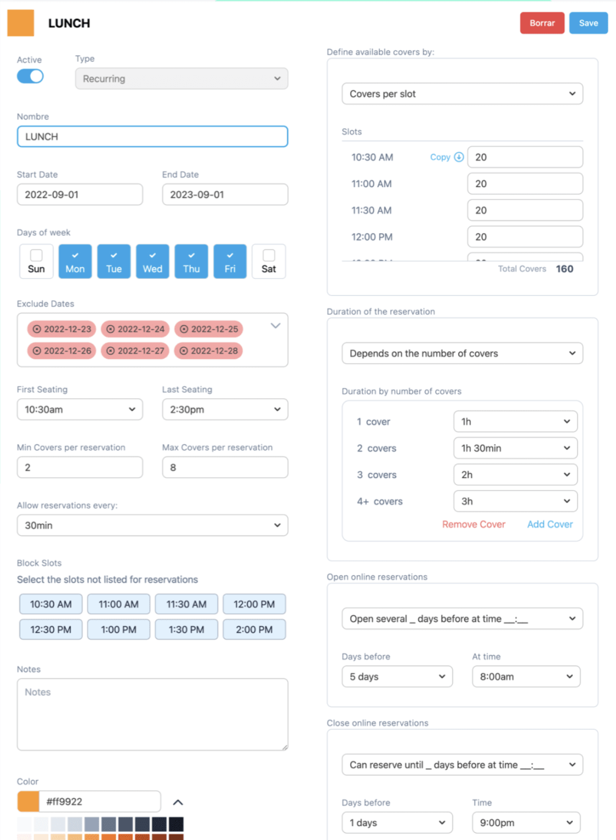Remove the 2022-12-24 excluded date chip
The width and height of the screenshot is (616, 840).
(x=110, y=329)
